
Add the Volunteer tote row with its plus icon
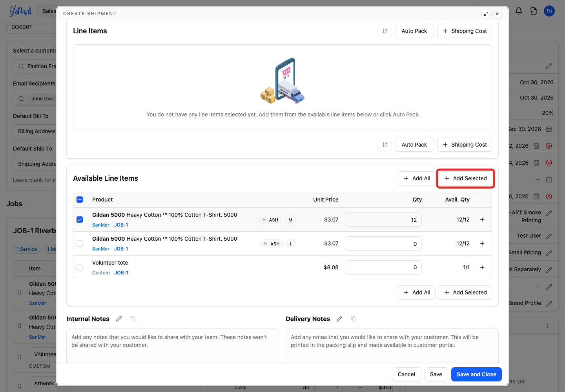(482, 267)
